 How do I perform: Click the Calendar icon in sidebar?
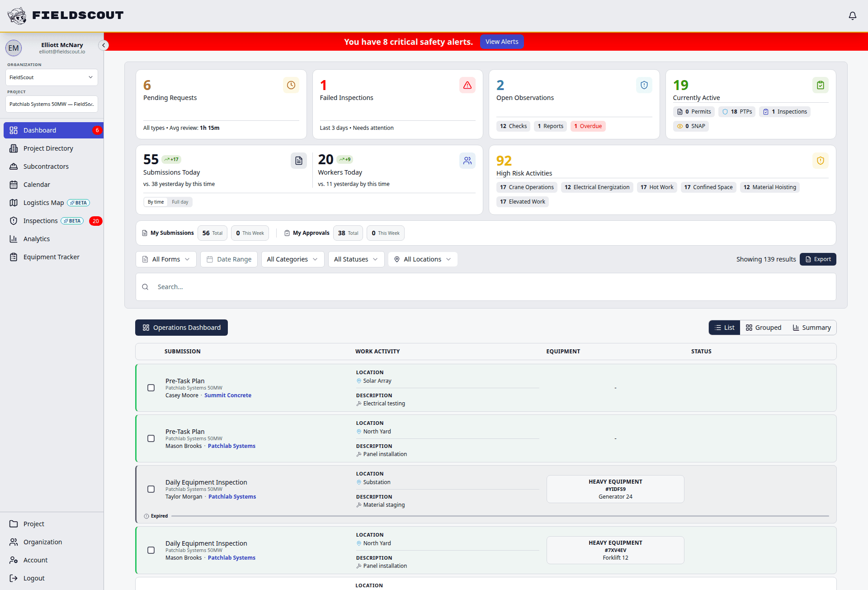pos(14,185)
